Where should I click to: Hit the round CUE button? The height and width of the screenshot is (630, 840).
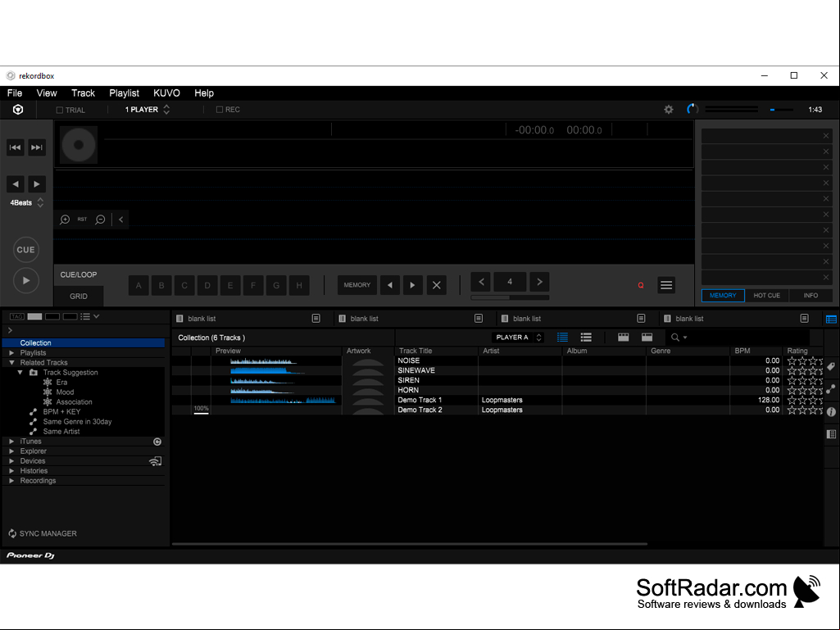25,250
